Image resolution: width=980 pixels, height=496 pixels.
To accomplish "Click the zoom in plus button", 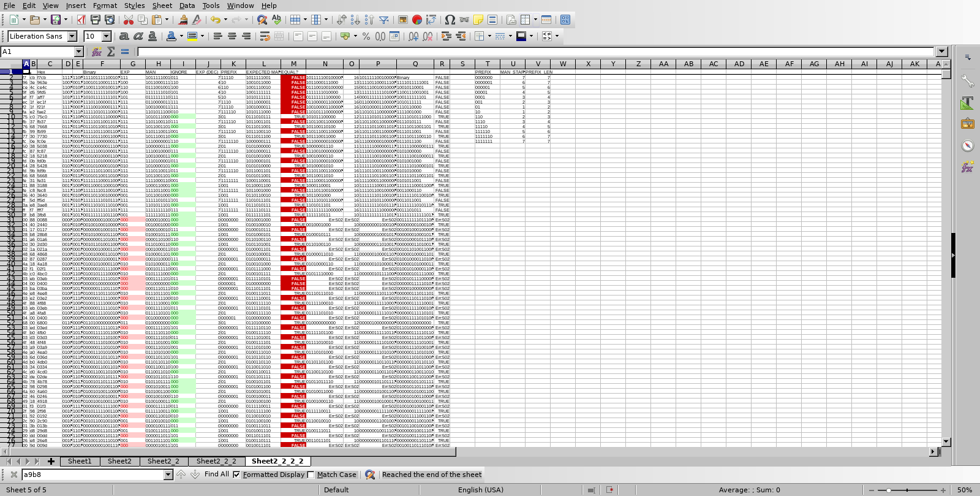I will pos(943,490).
